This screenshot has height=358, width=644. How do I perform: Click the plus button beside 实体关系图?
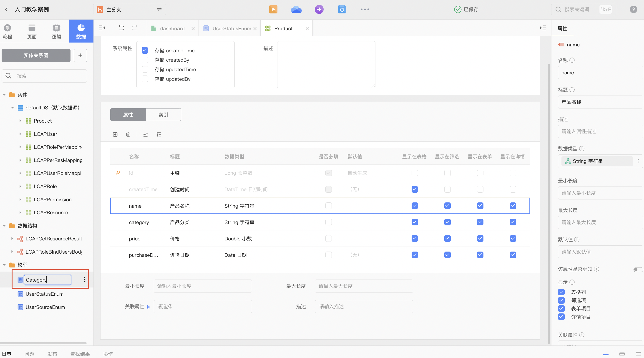[80, 55]
